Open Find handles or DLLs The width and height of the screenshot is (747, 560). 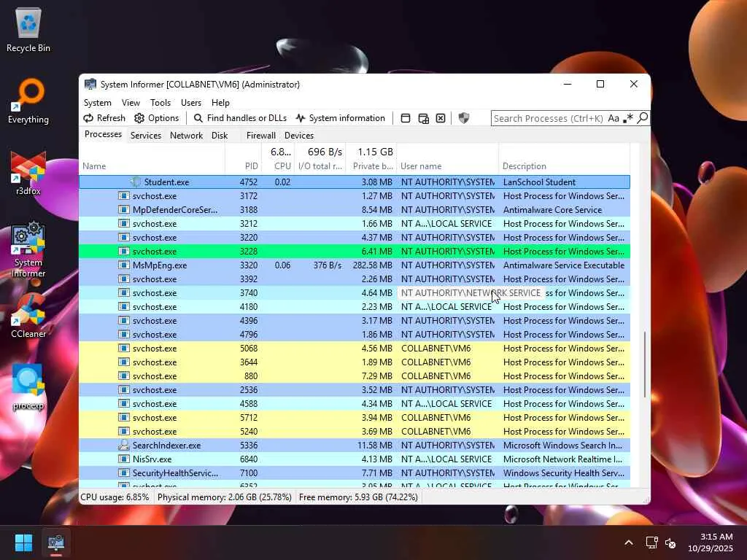[240, 118]
